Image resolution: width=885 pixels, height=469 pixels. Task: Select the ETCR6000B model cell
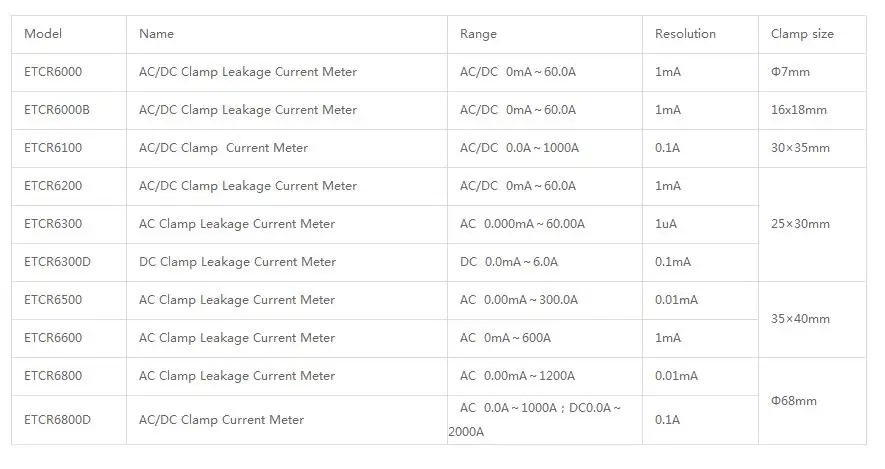69,110
